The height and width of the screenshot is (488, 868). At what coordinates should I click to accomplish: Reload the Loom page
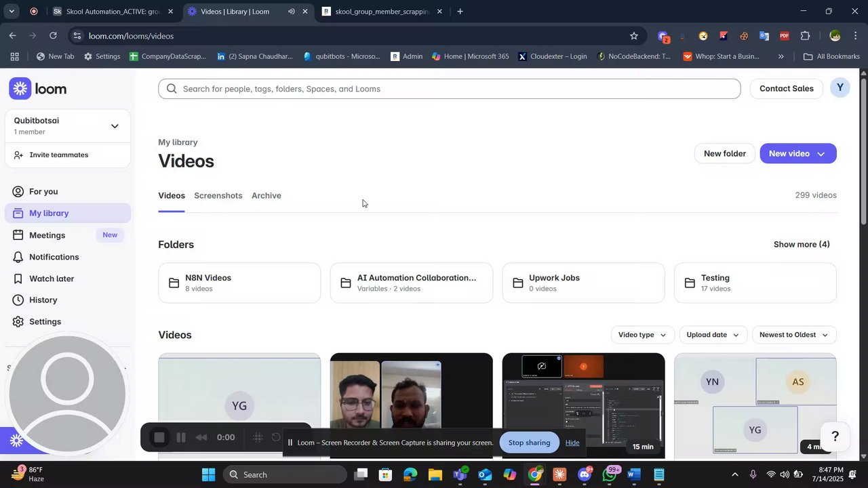(x=53, y=36)
